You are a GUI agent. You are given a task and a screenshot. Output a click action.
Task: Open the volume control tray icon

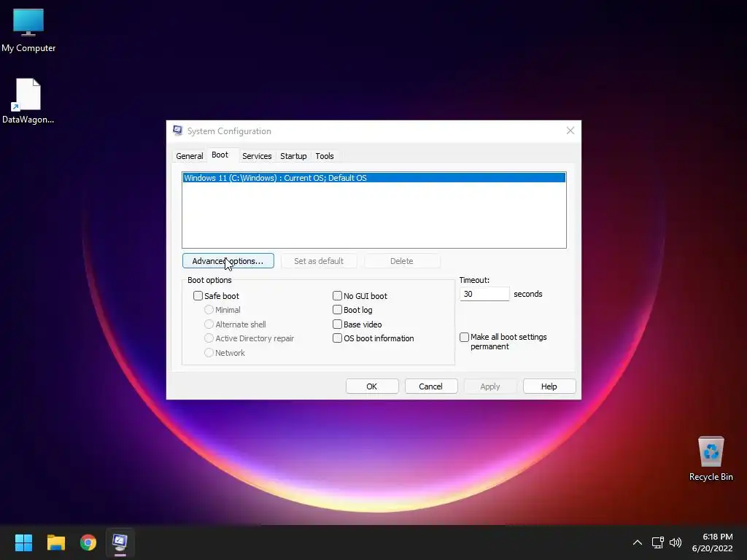click(x=676, y=542)
